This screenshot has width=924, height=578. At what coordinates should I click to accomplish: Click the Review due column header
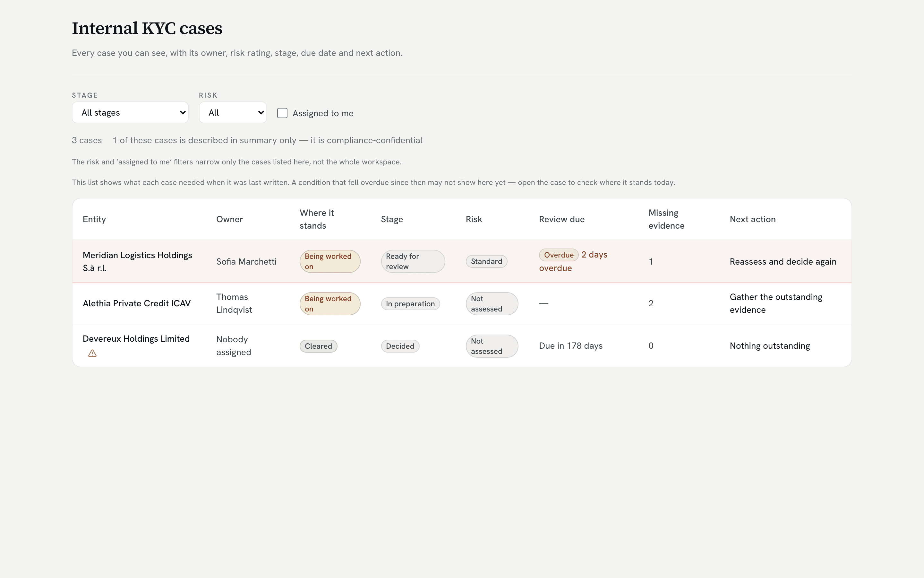(562, 219)
